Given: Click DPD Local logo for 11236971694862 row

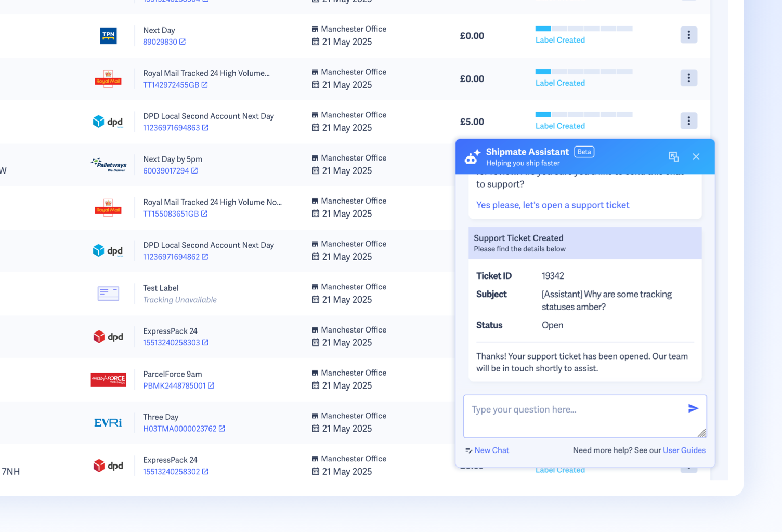Looking at the screenshot, I should point(108,251).
